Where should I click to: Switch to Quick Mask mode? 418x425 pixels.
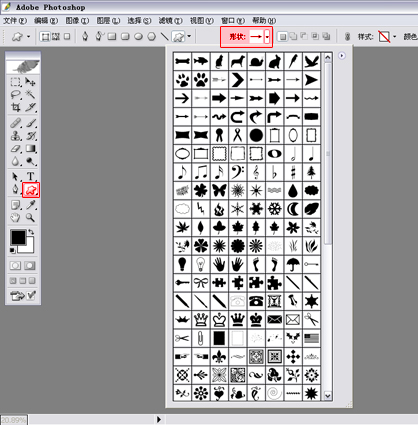pos(30,266)
